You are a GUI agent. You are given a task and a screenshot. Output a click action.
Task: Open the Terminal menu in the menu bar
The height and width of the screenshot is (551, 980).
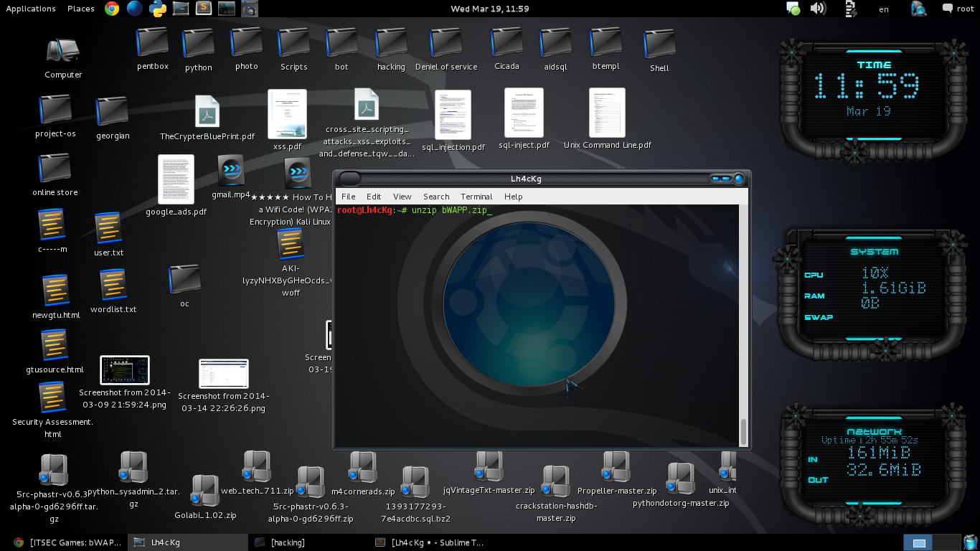[476, 197]
